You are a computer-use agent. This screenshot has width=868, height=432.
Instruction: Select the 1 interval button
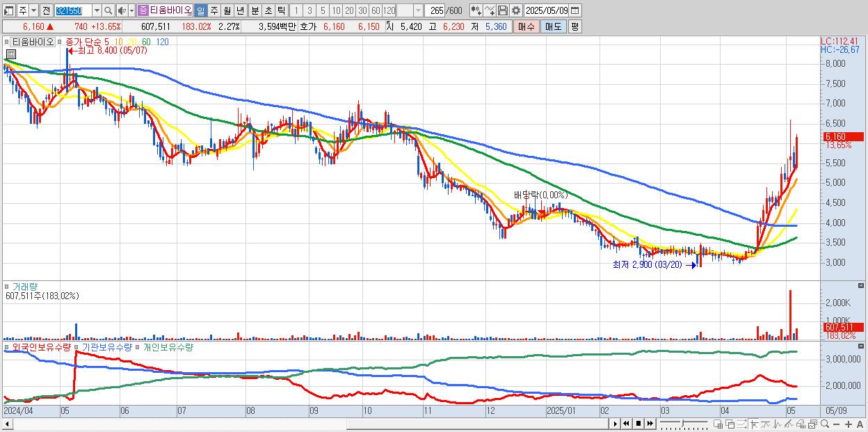click(296, 10)
